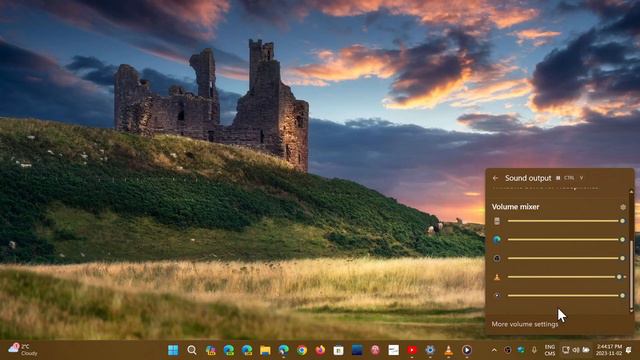This screenshot has height=360, width=640.
Task: Open the notifications bell icon
Action: click(629, 350)
